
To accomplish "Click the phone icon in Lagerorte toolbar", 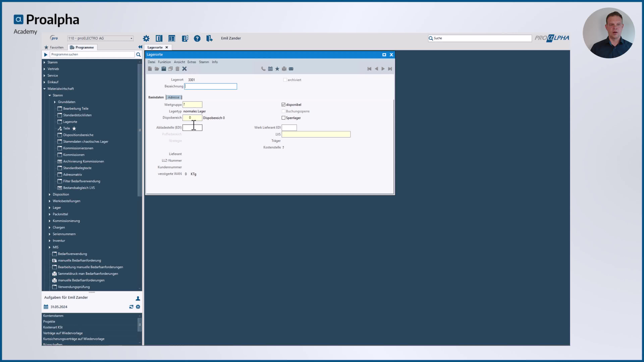I will click(263, 69).
